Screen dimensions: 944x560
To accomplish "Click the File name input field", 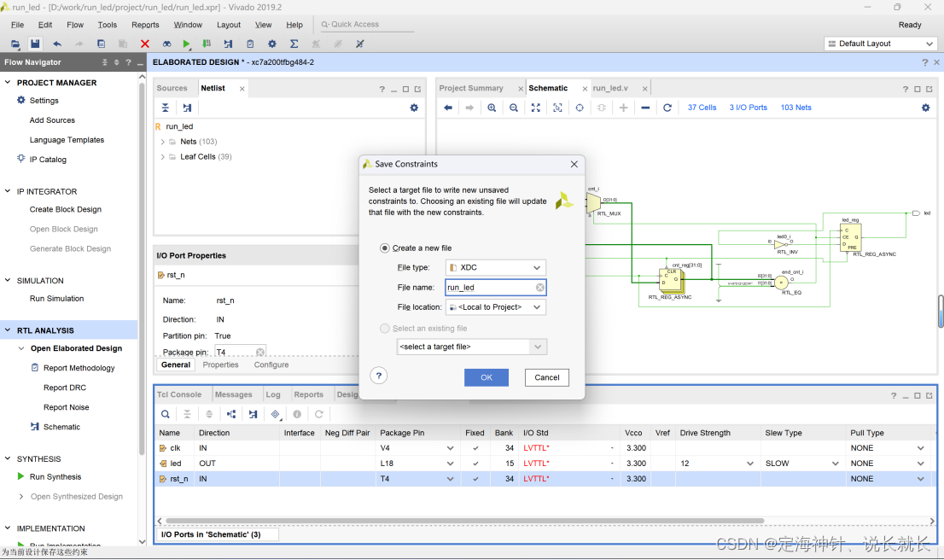I will click(x=496, y=288).
